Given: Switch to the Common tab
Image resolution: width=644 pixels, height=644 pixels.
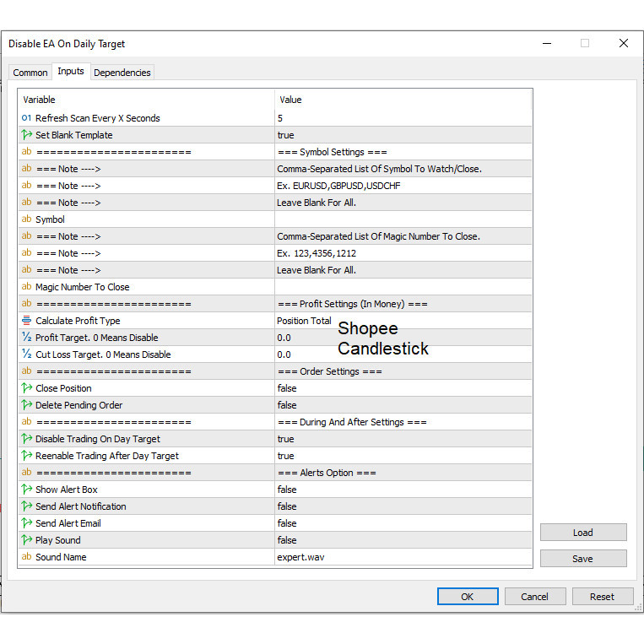Looking at the screenshot, I should pyautogui.click(x=30, y=73).
